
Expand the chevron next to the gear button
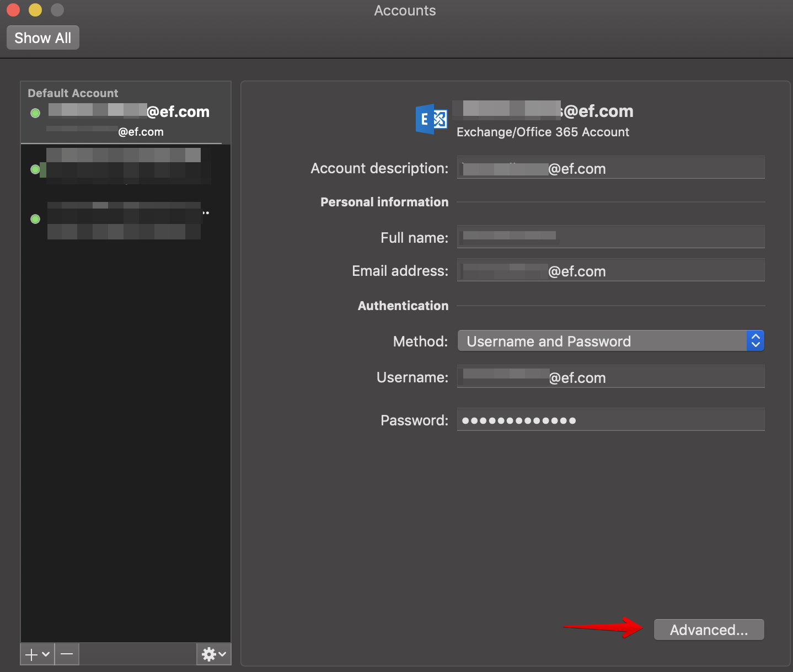pyautogui.click(x=222, y=654)
